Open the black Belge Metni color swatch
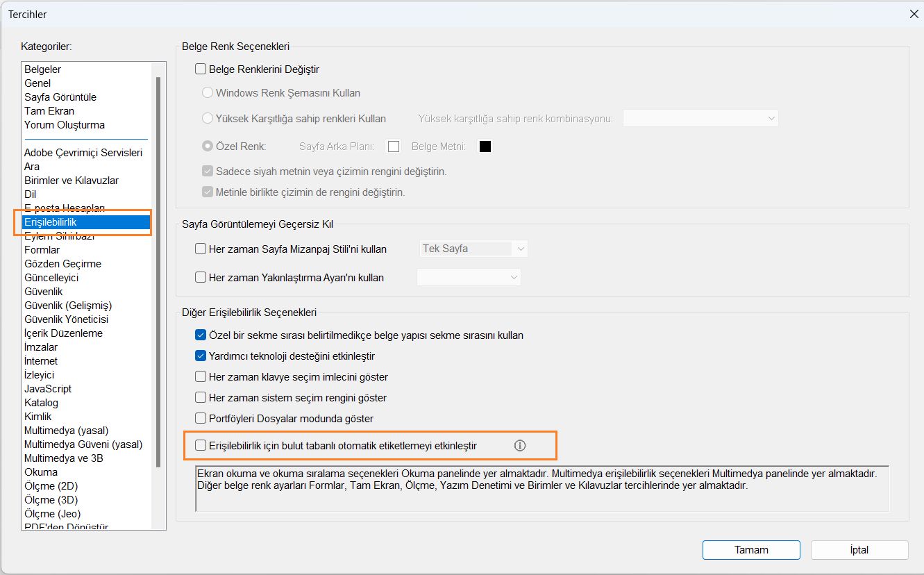The height and width of the screenshot is (575, 924). pyautogui.click(x=485, y=147)
